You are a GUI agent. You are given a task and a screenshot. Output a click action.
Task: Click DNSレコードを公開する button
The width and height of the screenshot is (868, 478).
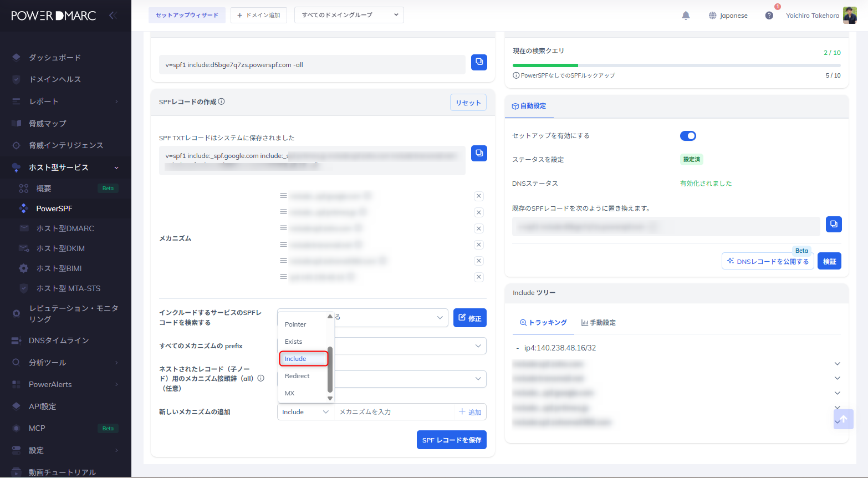[768, 261]
